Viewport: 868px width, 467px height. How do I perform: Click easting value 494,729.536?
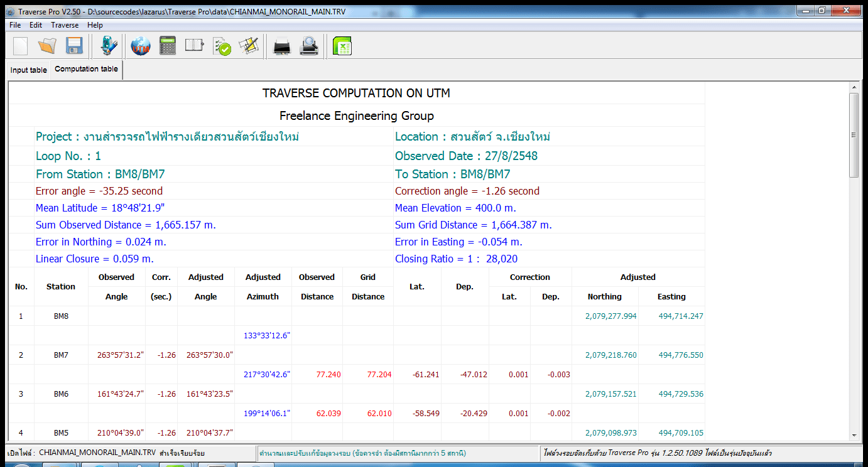point(680,394)
